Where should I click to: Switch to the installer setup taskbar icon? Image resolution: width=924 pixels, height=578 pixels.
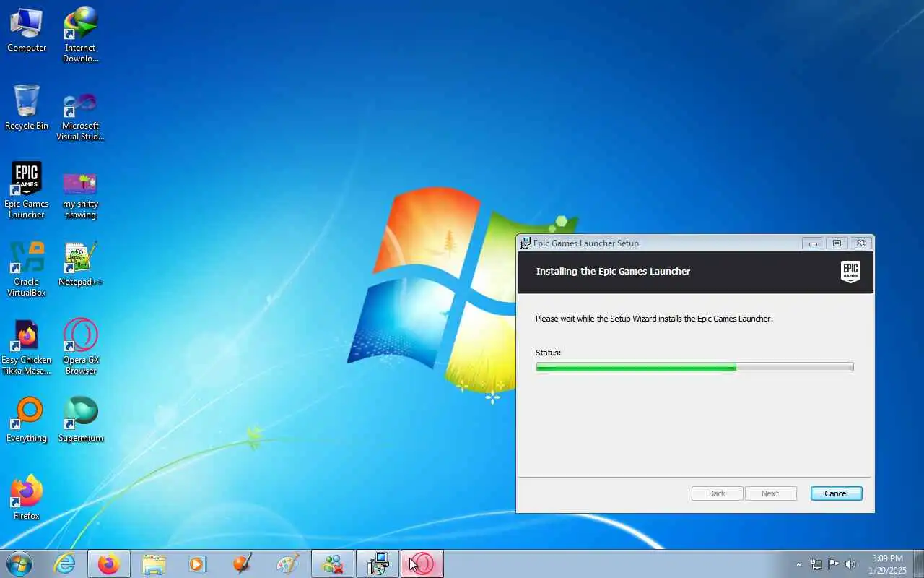point(378,564)
